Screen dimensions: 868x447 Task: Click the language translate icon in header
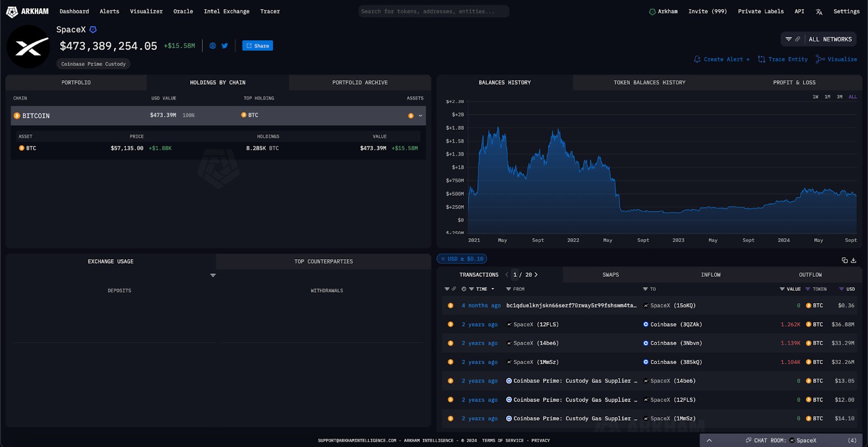tap(819, 11)
